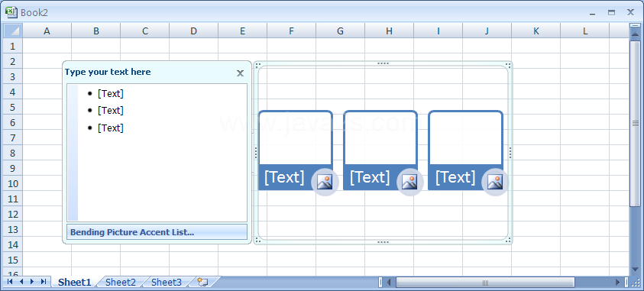The image size is (644, 291).
Task: Select column G header
Action: click(340, 31)
